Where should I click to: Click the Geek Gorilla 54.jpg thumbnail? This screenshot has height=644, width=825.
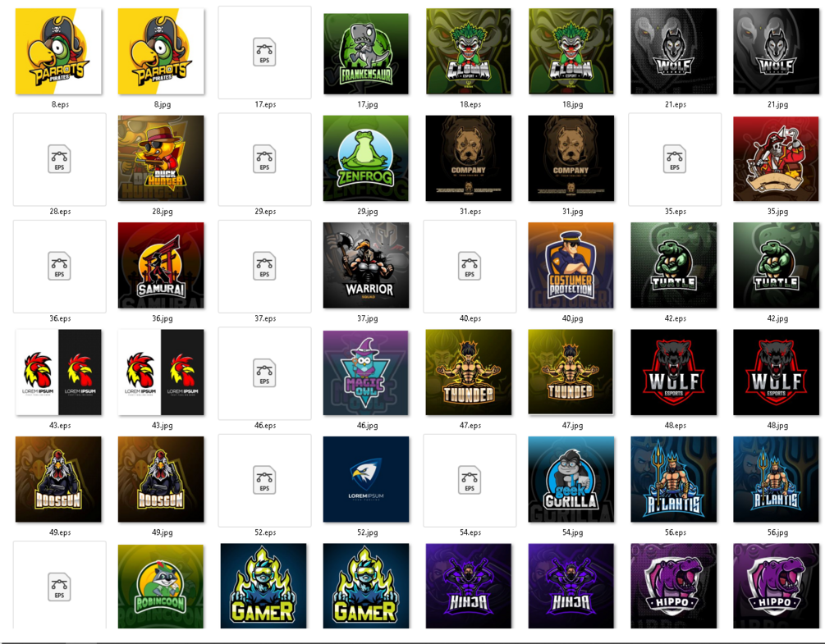571,479
